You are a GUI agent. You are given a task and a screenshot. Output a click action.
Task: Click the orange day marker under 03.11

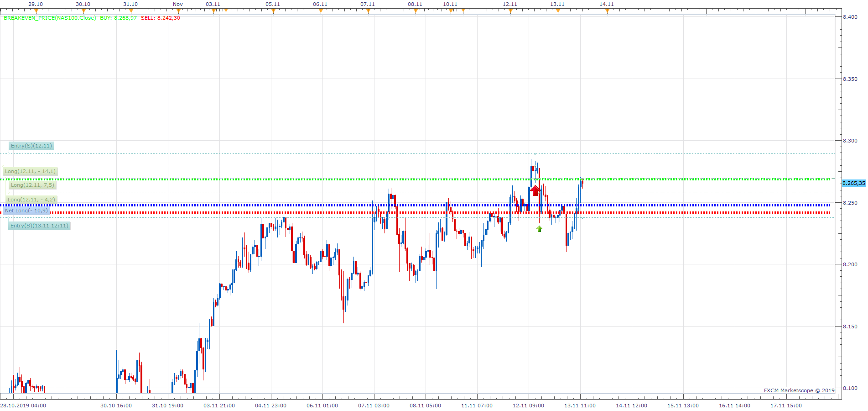(x=213, y=11)
